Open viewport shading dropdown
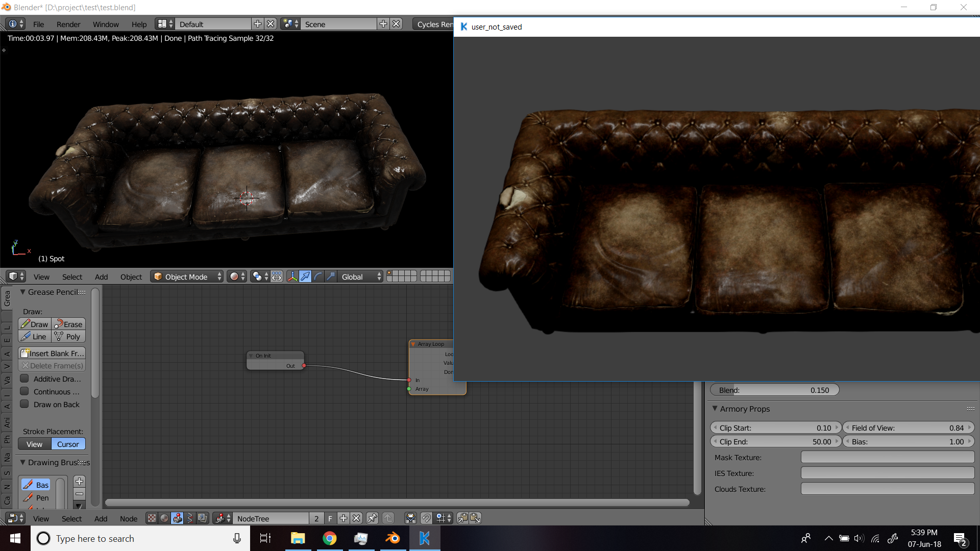 tap(237, 277)
